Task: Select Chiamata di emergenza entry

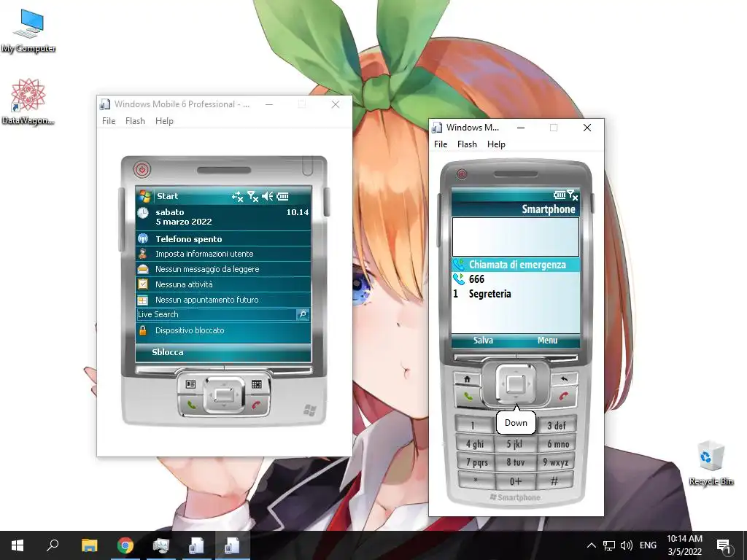Action: pos(516,265)
